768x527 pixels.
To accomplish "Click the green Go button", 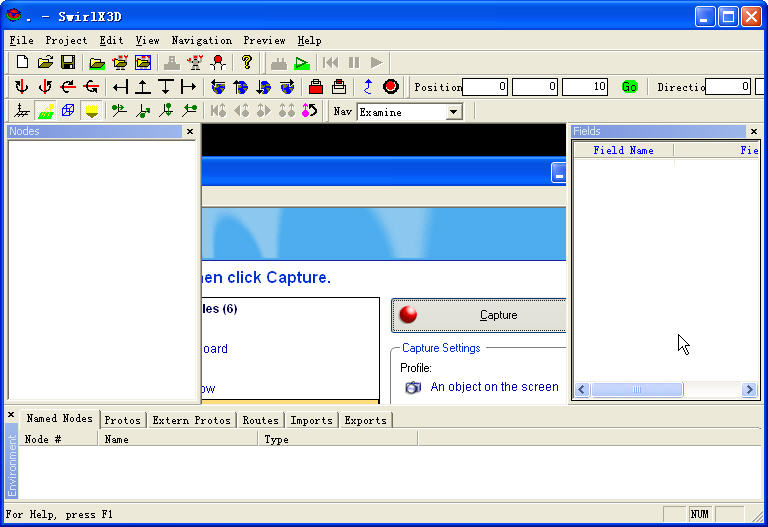I will 629,87.
